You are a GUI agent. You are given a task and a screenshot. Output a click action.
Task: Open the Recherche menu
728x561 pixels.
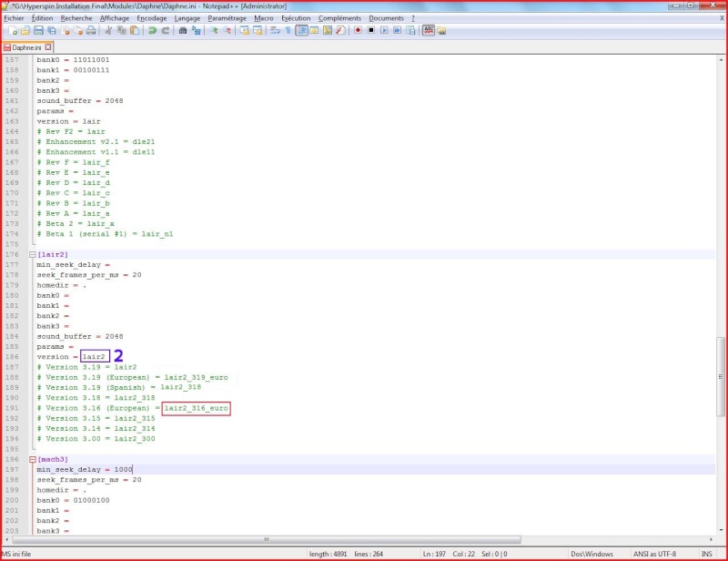(x=76, y=18)
